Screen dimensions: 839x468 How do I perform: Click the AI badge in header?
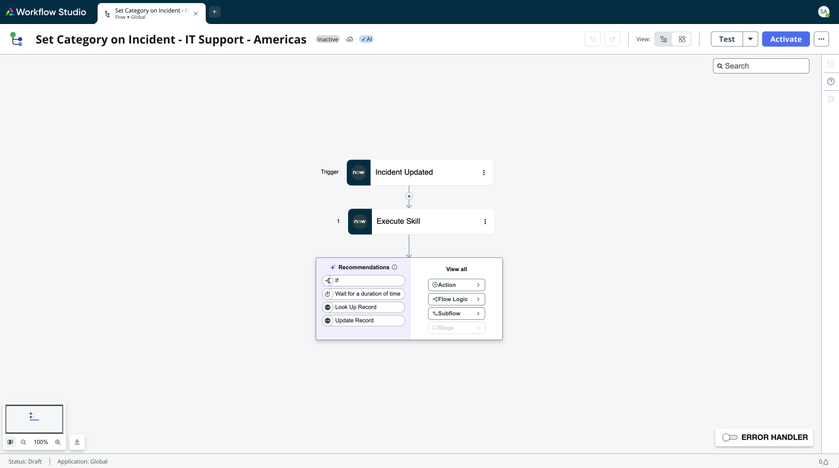click(x=367, y=39)
